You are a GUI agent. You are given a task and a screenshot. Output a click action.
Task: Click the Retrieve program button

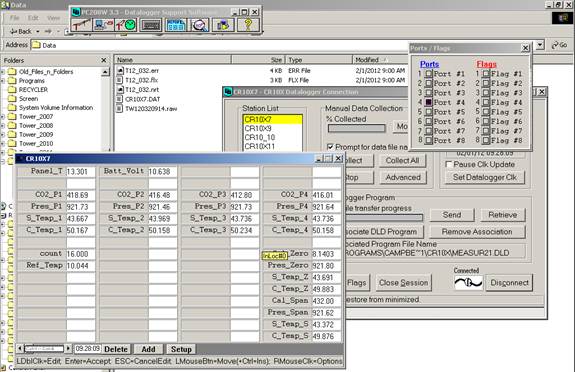pyautogui.click(x=502, y=215)
